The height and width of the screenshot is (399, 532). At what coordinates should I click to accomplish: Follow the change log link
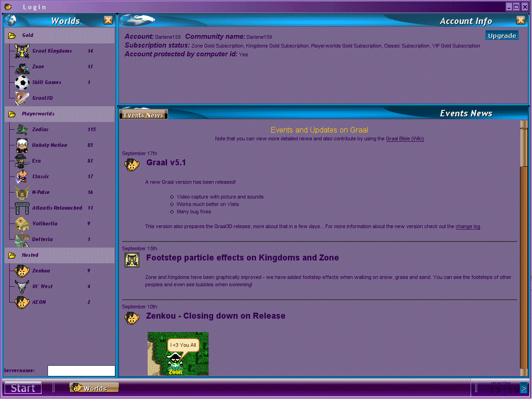(x=468, y=226)
